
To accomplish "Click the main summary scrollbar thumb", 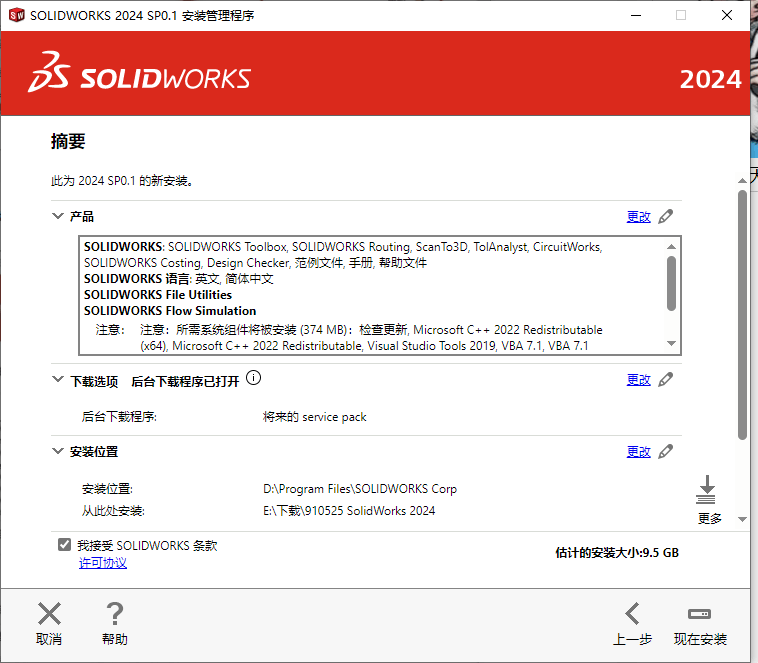I will (743, 315).
